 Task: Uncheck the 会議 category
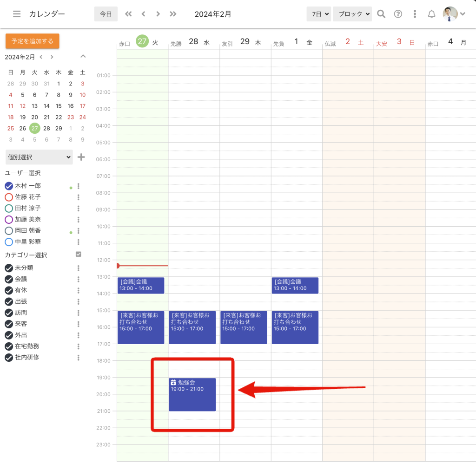(8, 279)
